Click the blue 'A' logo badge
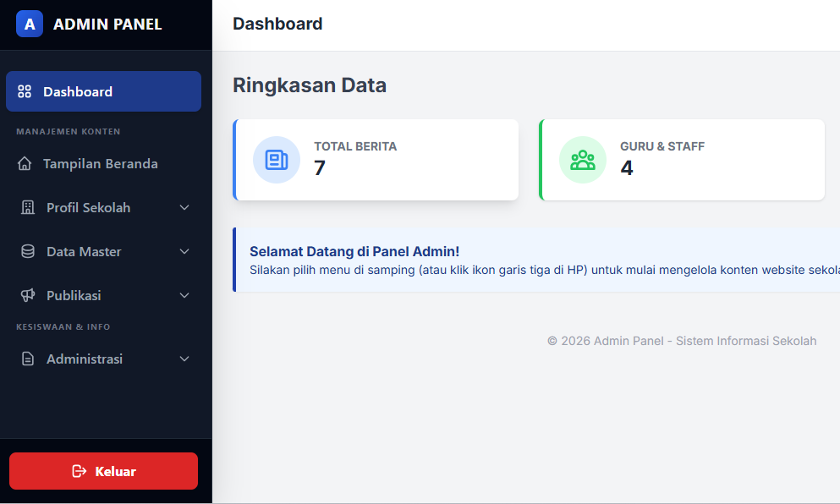This screenshot has height=504, width=840. 30,25
